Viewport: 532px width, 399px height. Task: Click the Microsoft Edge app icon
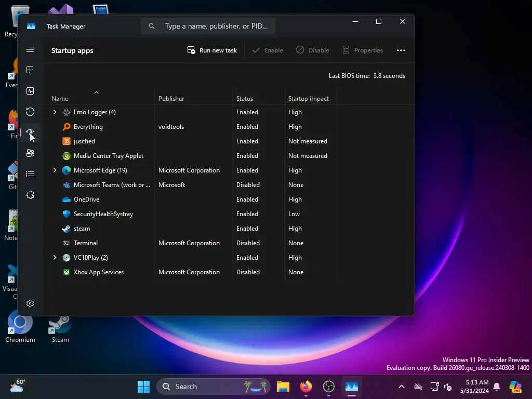66,170
